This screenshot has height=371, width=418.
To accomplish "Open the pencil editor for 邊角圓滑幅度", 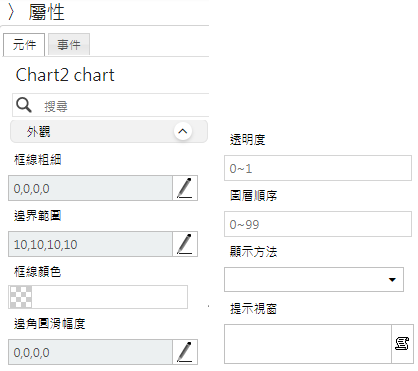I will tap(185, 352).
